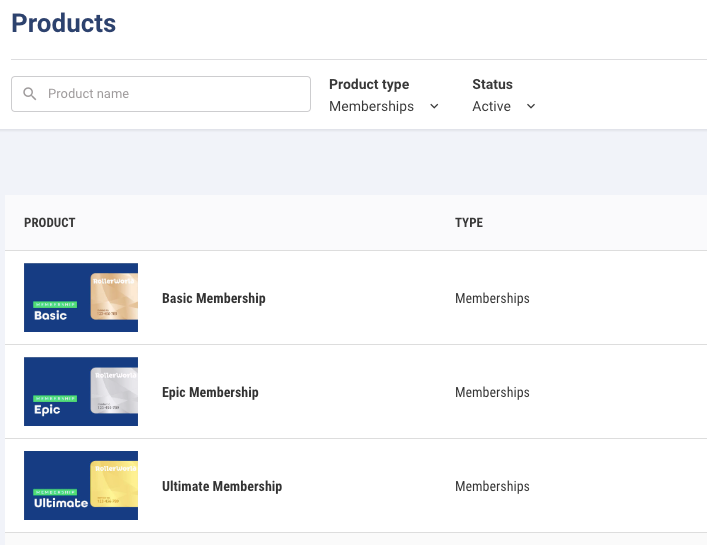This screenshot has width=707, height=545.
Task: Click Memberships type in Basic Membership row
Action: point(492,298)
